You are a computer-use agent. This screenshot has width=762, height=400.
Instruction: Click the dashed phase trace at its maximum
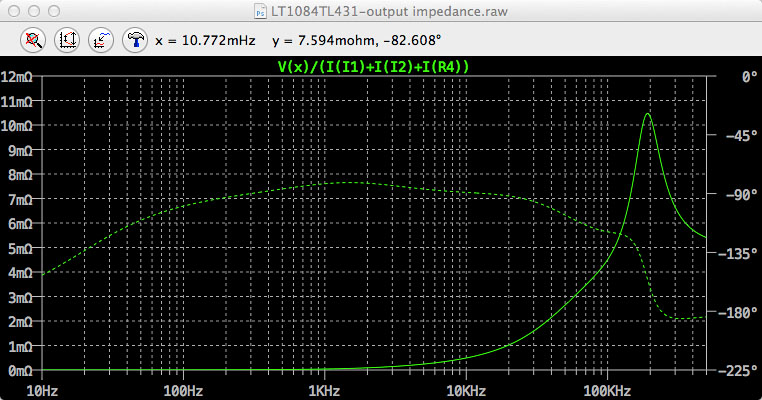[353, 182]
